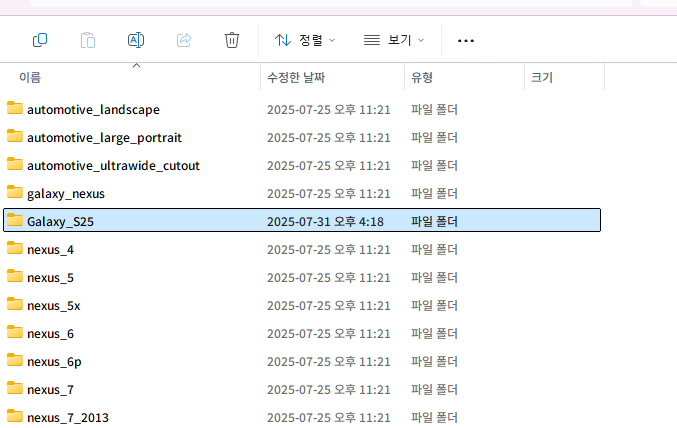The height and width of the screenshot is (428, 677).
Task: Click the Copy icon in toolbar
Action: click(40, 40)
